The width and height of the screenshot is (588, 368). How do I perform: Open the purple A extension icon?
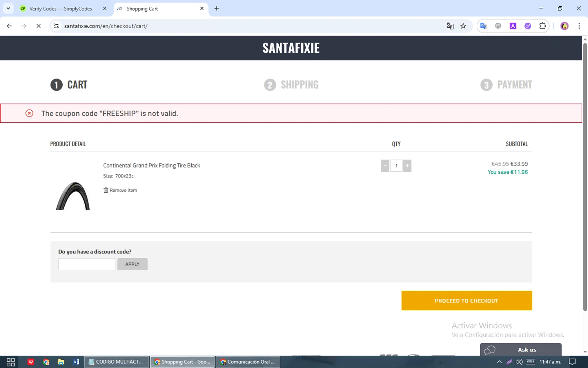[513, 26]
